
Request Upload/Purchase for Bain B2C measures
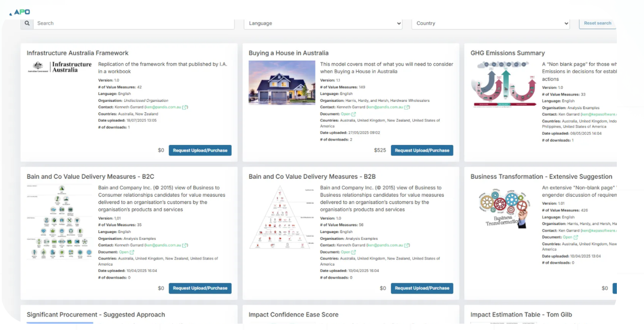click(x=200, y=288)
